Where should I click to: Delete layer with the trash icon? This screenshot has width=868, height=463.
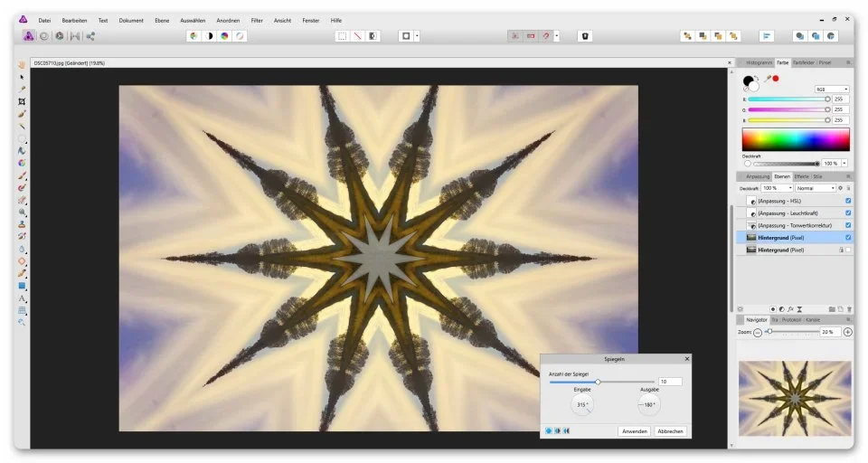coord(849,309)
